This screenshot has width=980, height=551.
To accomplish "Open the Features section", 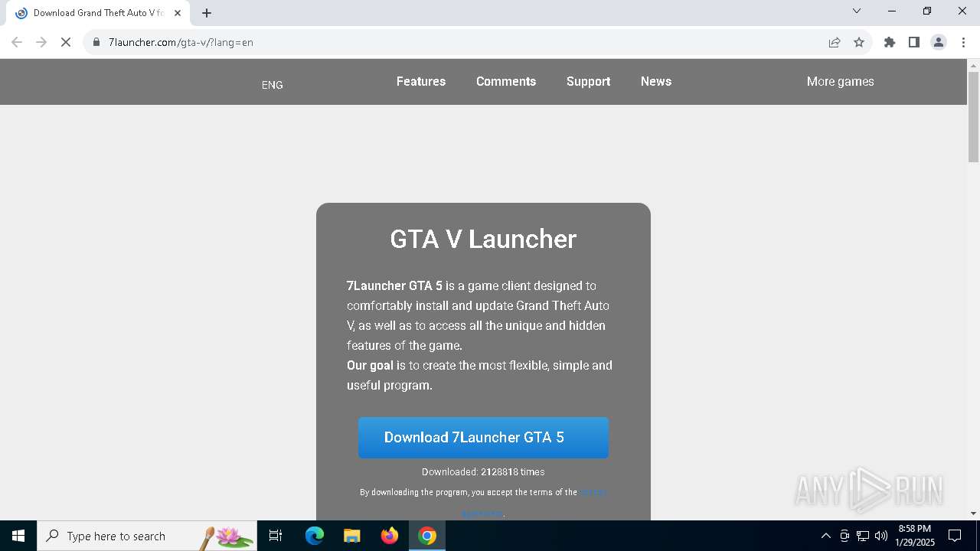I will click(421, 81).
